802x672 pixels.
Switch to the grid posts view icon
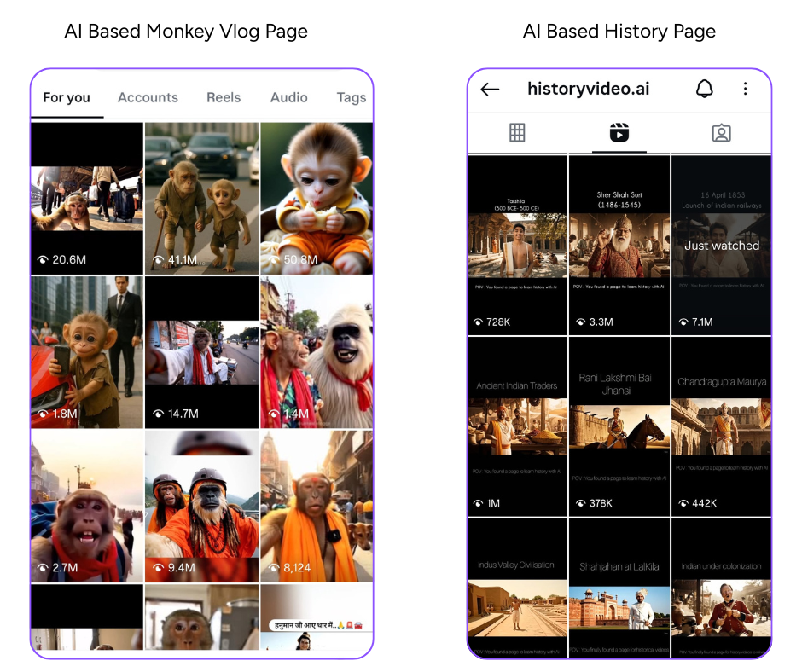tap(517, 133)
